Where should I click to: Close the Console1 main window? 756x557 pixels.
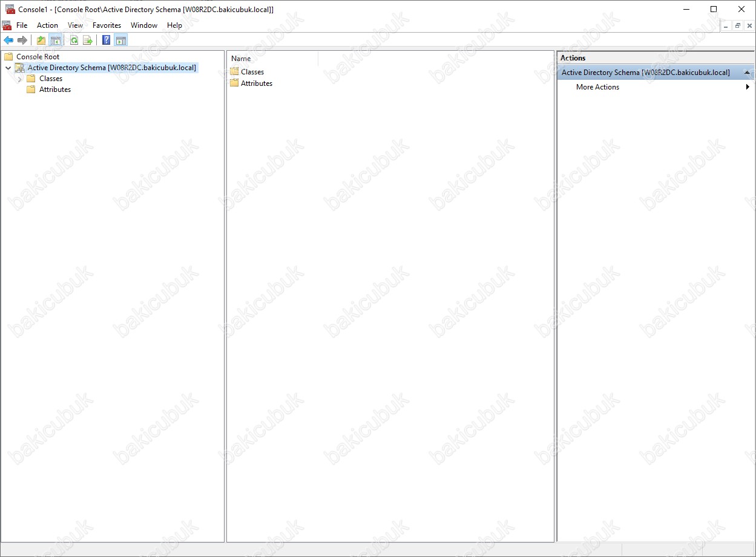tap(741, 9)
